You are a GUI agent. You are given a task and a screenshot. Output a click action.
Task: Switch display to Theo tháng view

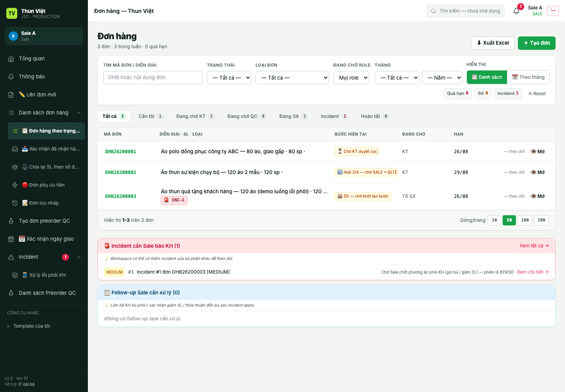(528, 77)
